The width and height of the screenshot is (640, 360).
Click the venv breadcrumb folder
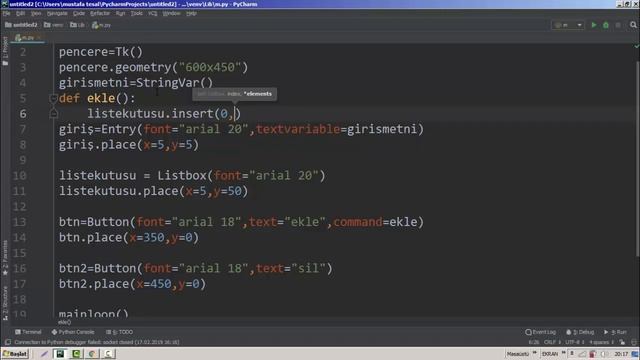(x=53, y=25)
